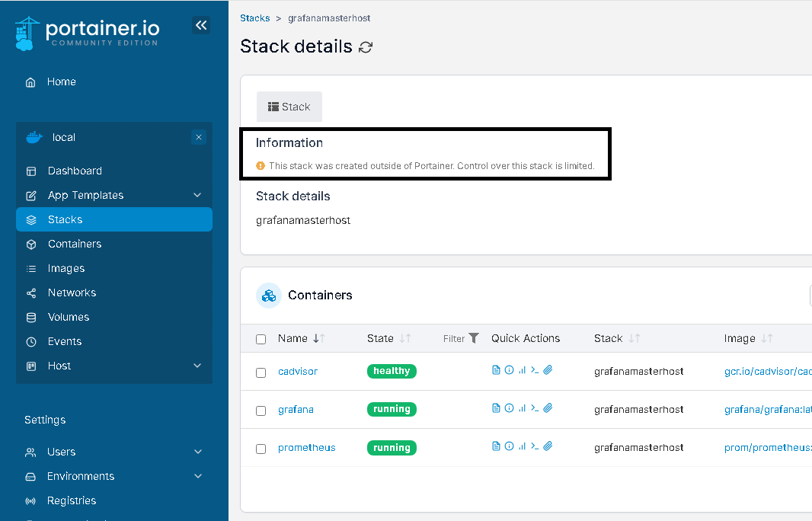Open the Stacks menu item

(x=114, y=219)
